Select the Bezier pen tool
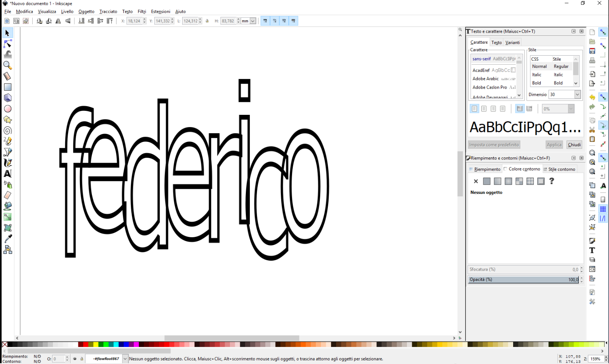609x364 pixels. click(7, 152)
